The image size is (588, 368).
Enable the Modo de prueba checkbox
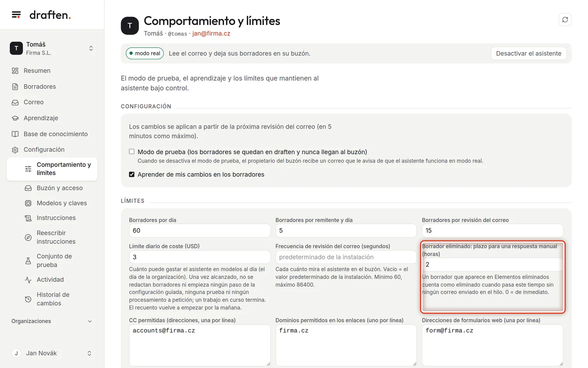click(132, 152)
